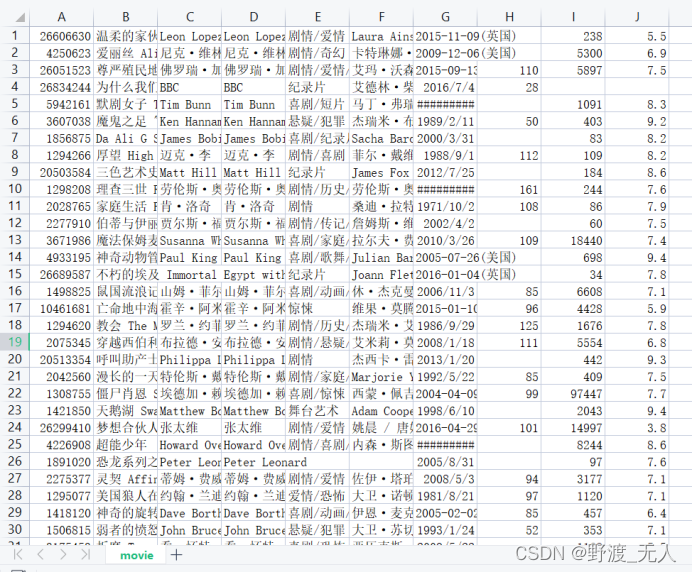Screen dimensions: 692x573
Task: Click the BBC cell in column D
Action: pos(253,87)
